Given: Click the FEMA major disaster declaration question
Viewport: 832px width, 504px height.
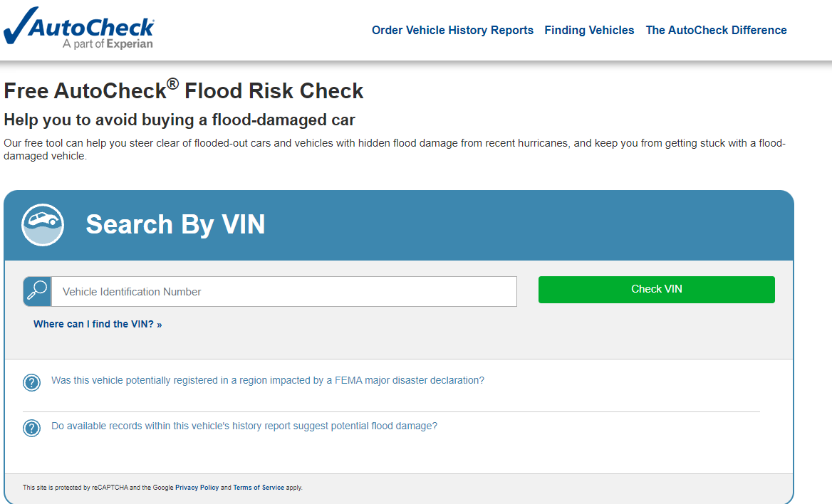Looking at the screenshot, I should point(268,381).
